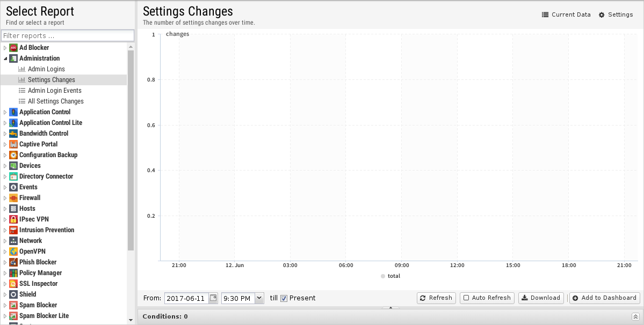The width and height of the screenshot is (644, 325).
Task: Click the Captive Portal icon
Action: [13, 144]
